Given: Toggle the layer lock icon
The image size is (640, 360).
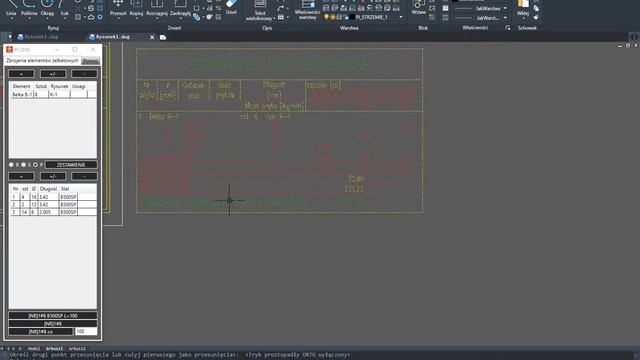Looking at the screenshot, I should pos(346,17).
